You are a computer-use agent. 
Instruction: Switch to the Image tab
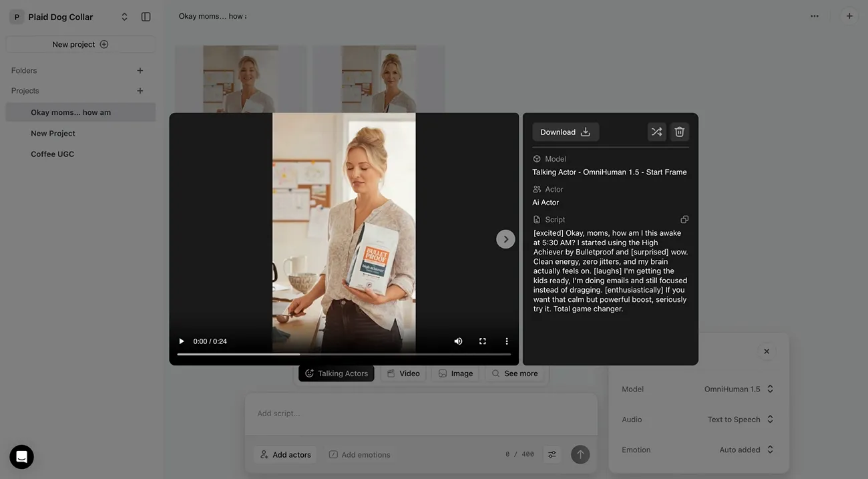pos(455,373)
